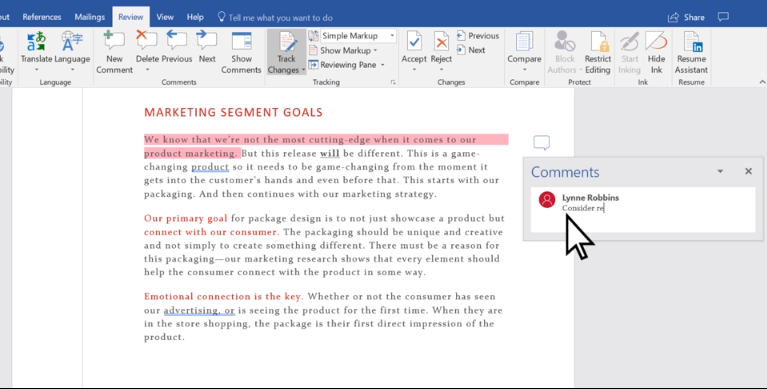Go to Next comment in Comments group
Viewport: 767px width, 389px height.
click(207, 47)
